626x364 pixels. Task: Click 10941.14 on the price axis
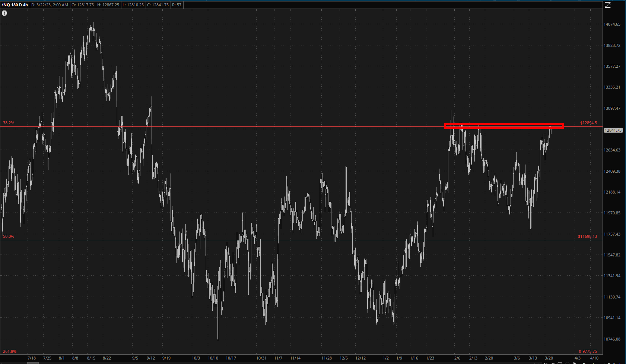point(612,318)
